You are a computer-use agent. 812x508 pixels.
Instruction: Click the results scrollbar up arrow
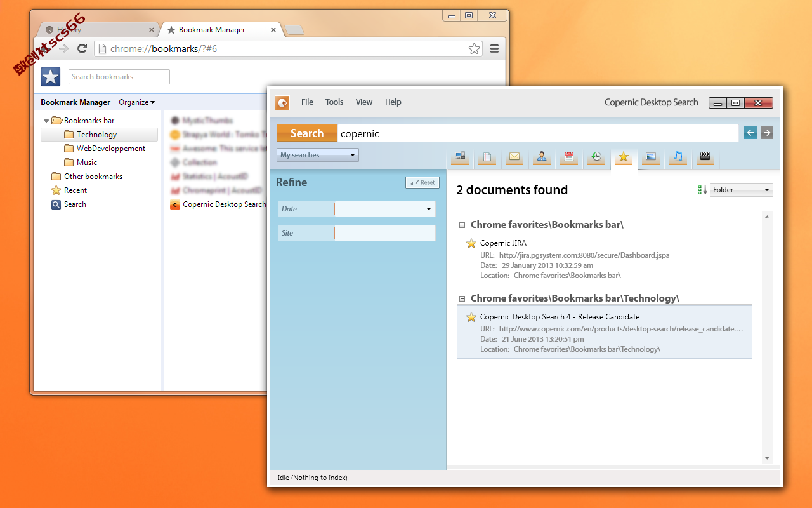point(767,217)
